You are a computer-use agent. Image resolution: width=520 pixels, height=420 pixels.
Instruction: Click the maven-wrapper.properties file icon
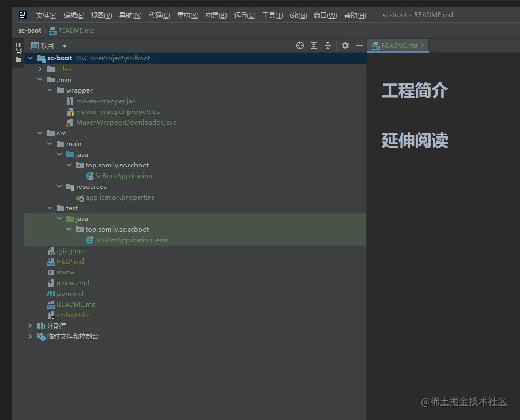pyautogui.click(x=70, y=112)
